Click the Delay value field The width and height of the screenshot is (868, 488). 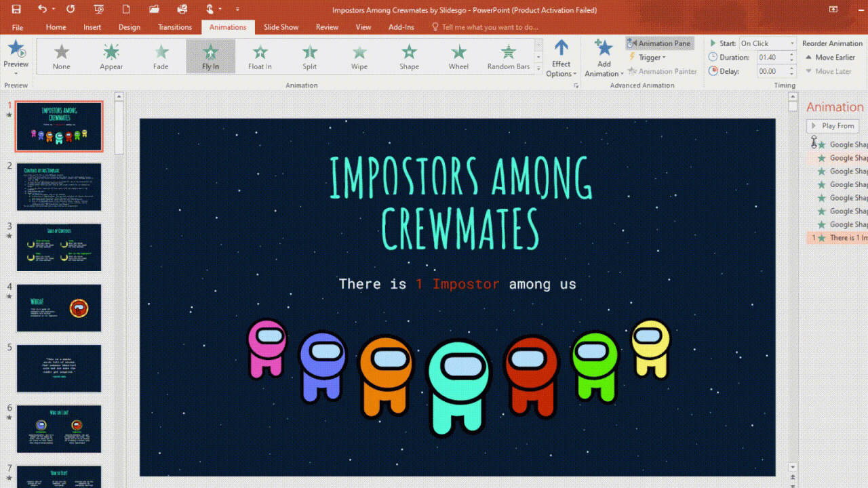[772, 71]
